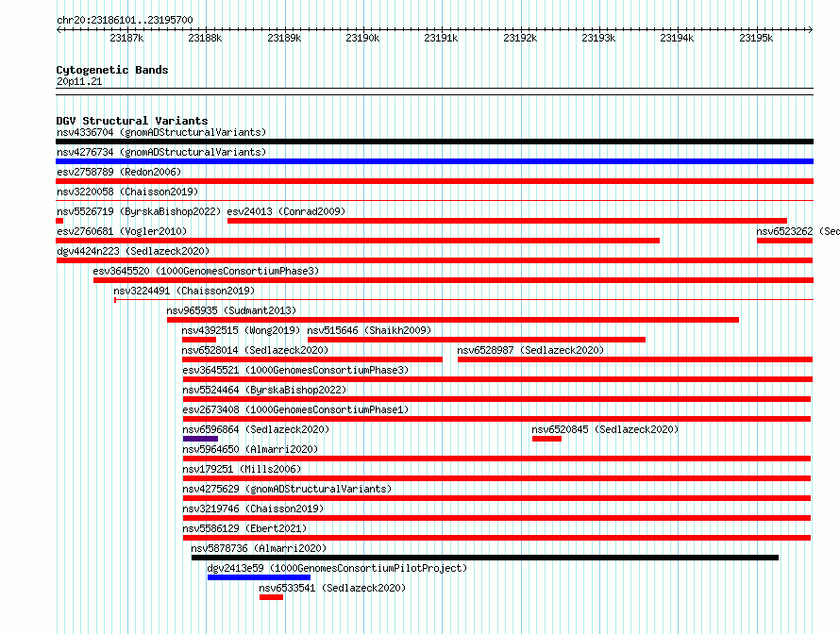Open nsv4276734 gnomADStructuralVariants label
The width and height of the screenshot is (840, 634).
pyautogui.click(x=161, y=152)
